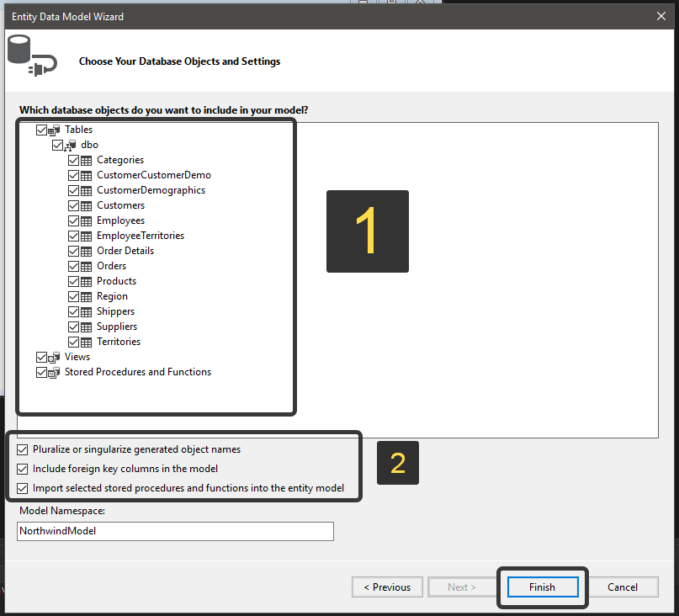Click the Categories table icon
The image size is (679, 616).
coord(86,160)
